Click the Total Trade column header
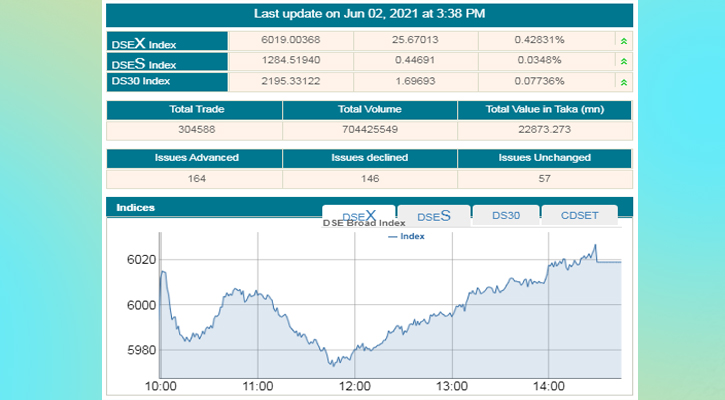The image size is (725, 400). coord(194,110)
